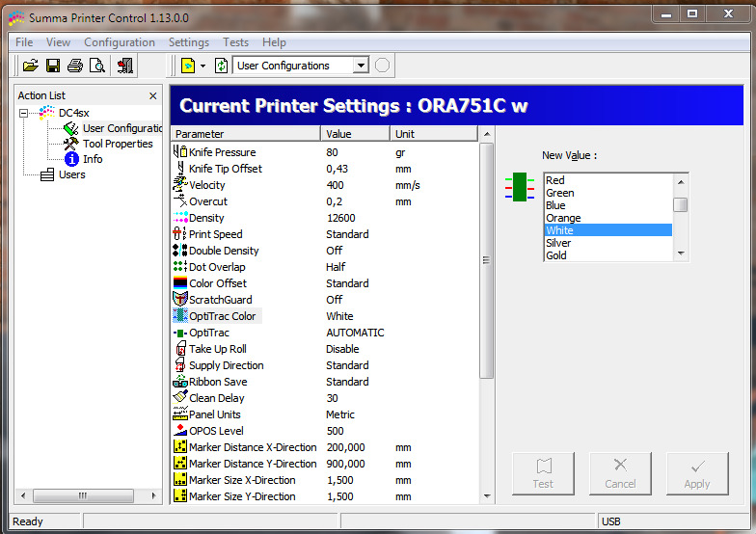
Task: Choose Gold in New Value list
Action: coord(608,255)
